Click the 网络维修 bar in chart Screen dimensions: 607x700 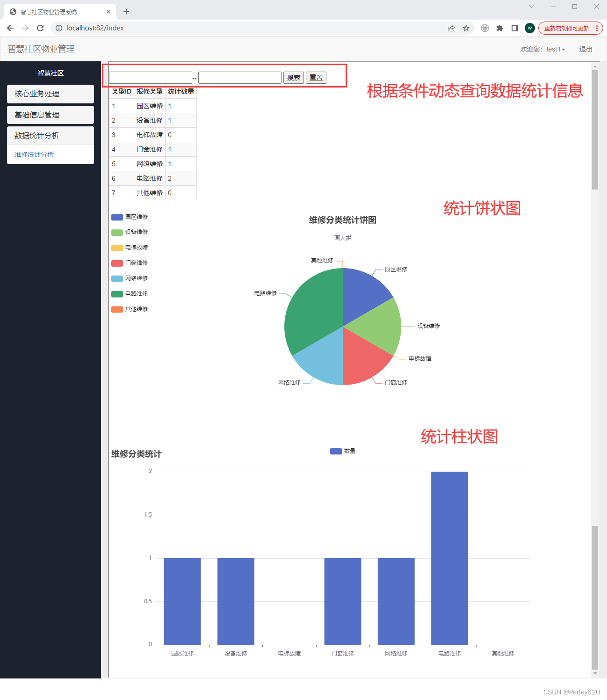(396, 601)
